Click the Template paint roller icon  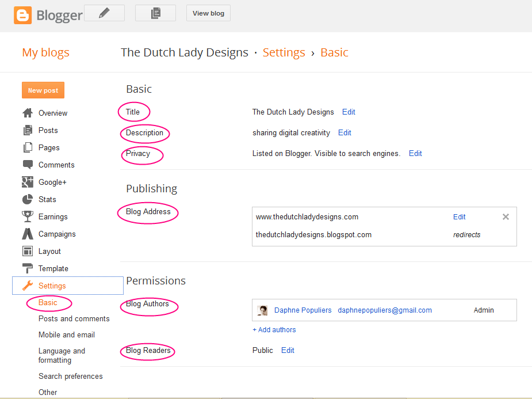tap(28, 268)
